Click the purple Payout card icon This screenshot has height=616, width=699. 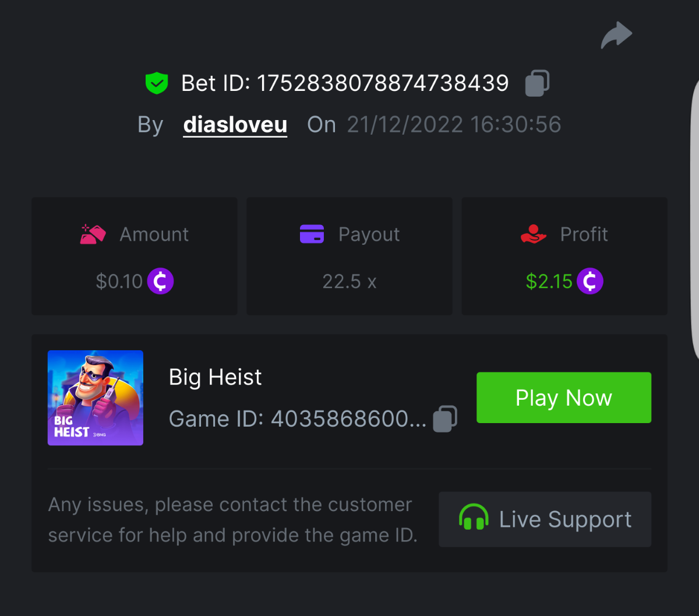[312, 234]
